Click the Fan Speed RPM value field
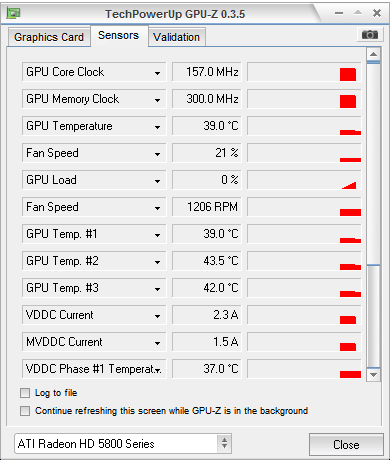Screen dimensions: 390x460 coord(206,207)
